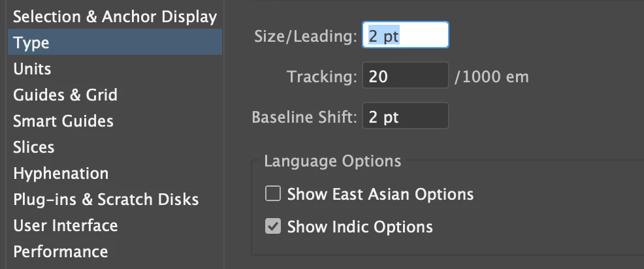Click the Tracking label text

(x=322, y=77)
